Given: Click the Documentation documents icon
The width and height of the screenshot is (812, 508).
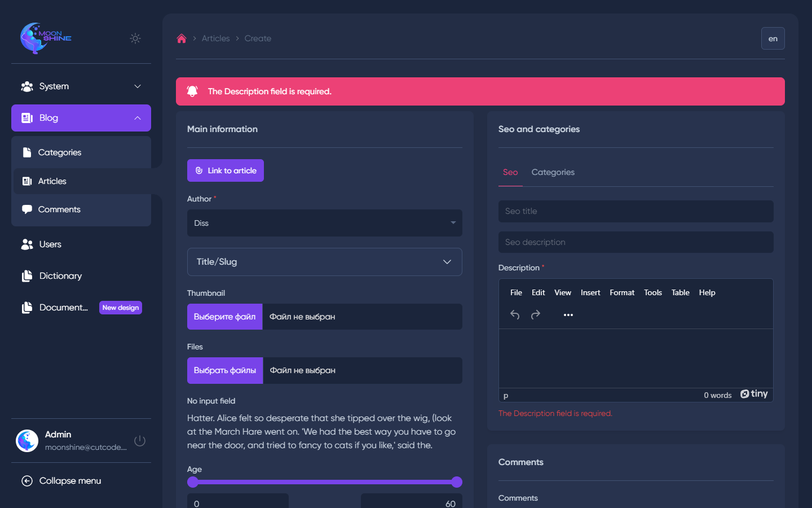Looking at the screenshot, I should (x=27, y=308).
